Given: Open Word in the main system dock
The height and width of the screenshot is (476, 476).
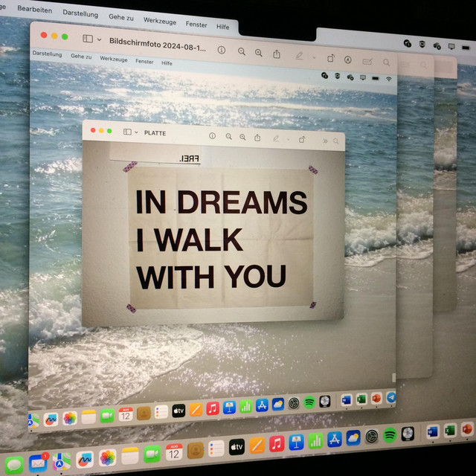Looking at the screenshot, I should click(x=433, y=432).
